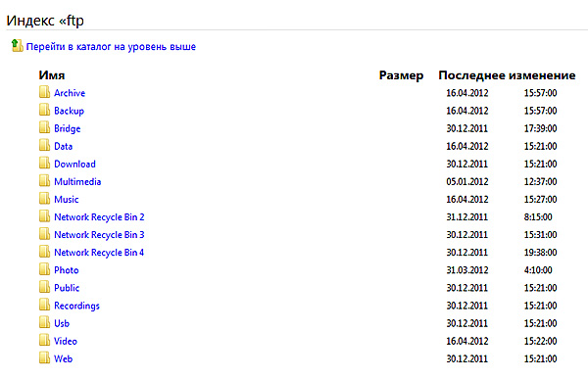
Task: Open Network Recycle Bin 4 directory
Action: (99, 253)
